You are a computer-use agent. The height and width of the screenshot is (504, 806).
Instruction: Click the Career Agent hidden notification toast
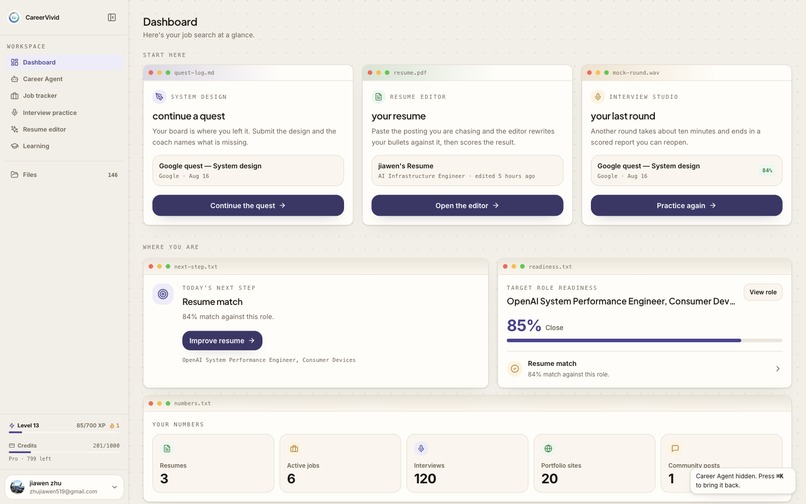click(743, 480)
